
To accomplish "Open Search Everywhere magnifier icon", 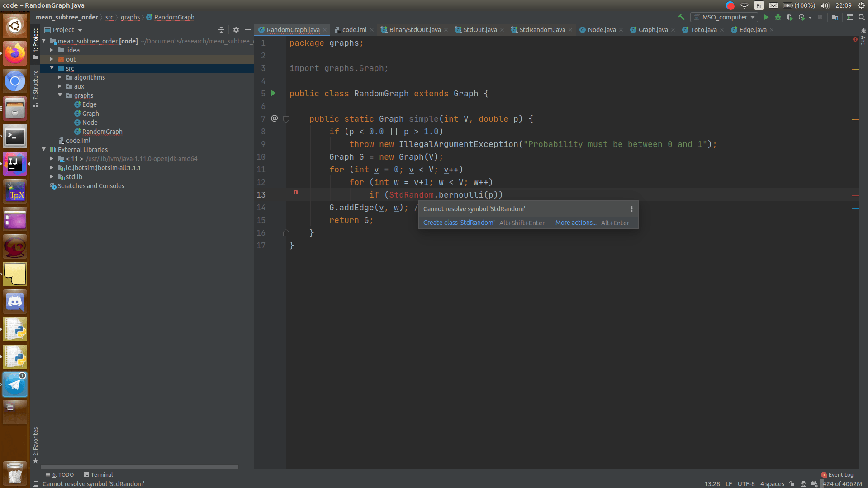I will pyautogui.click(x=862, y=17).
